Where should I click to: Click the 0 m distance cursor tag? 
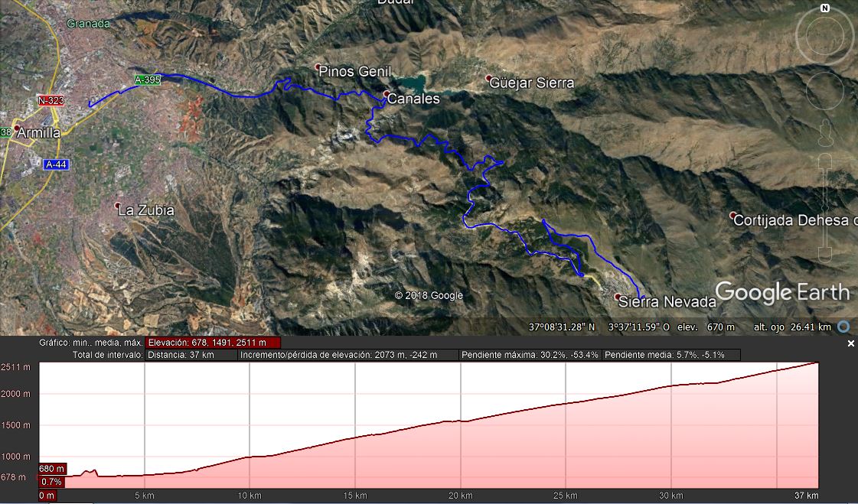point(47,496)
